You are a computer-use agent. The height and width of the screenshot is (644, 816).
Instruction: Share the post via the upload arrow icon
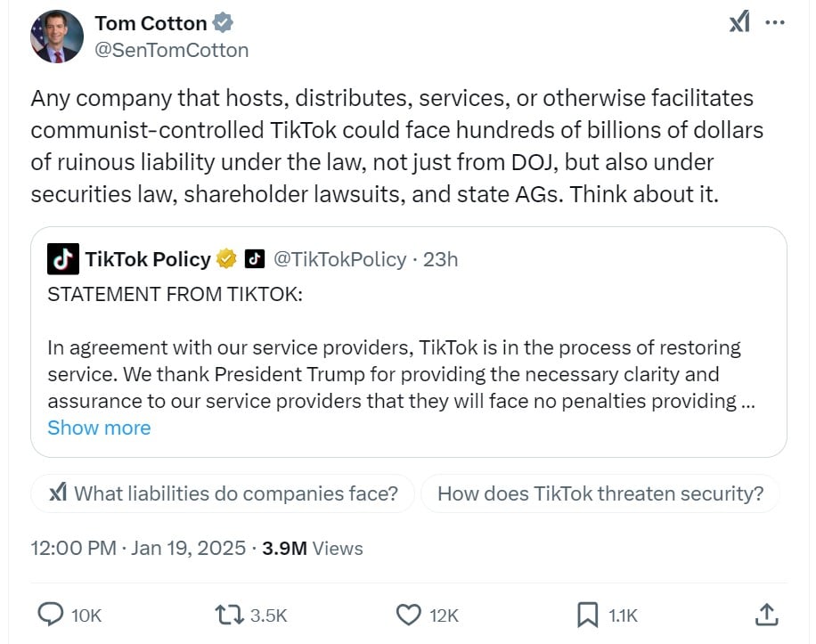[765, 614]
